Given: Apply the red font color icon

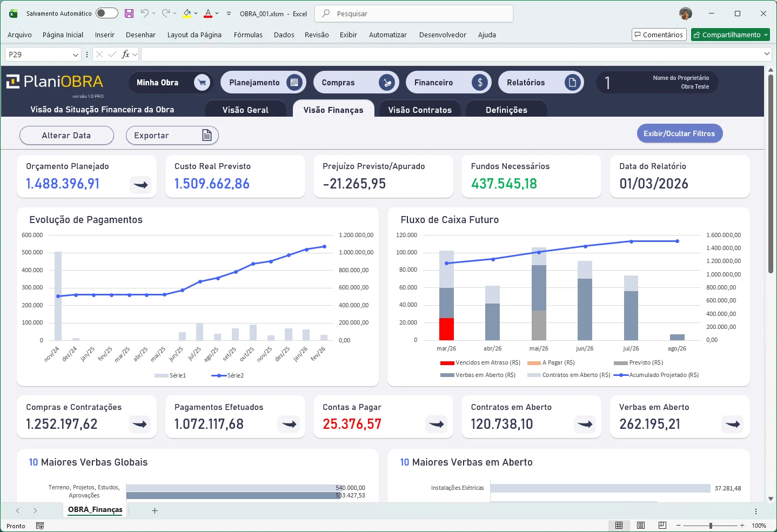Looking at the screenshot, I should pyautogui.click(x=208, y=13).
